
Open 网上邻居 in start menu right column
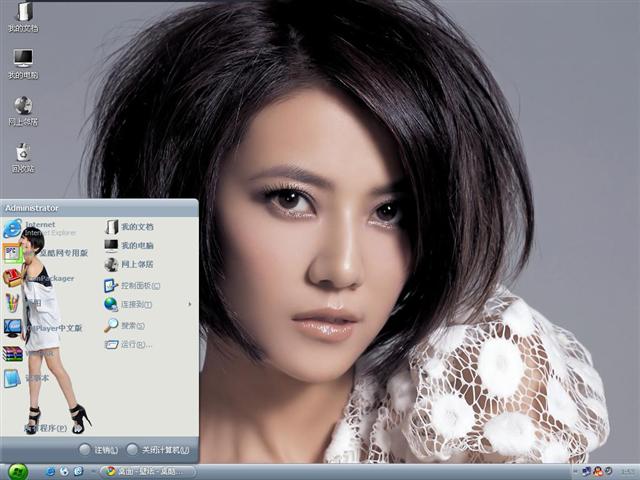(129, 264)
